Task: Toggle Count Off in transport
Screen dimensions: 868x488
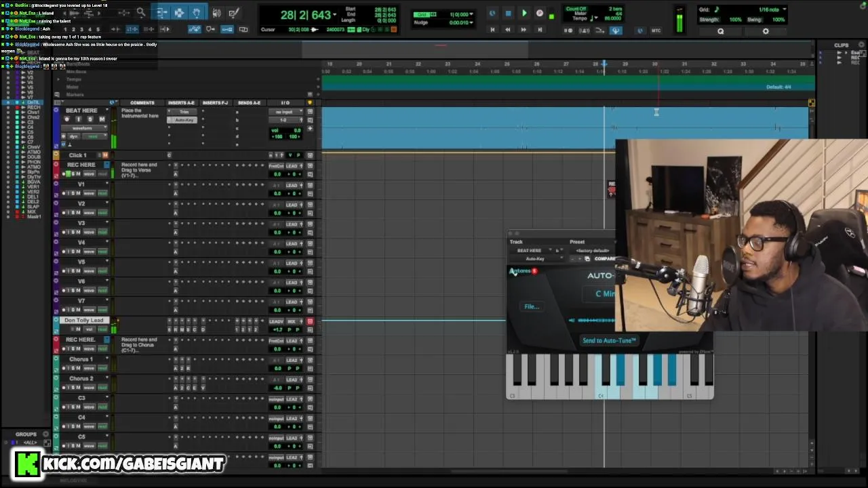Action: click(x=576, y=9)
